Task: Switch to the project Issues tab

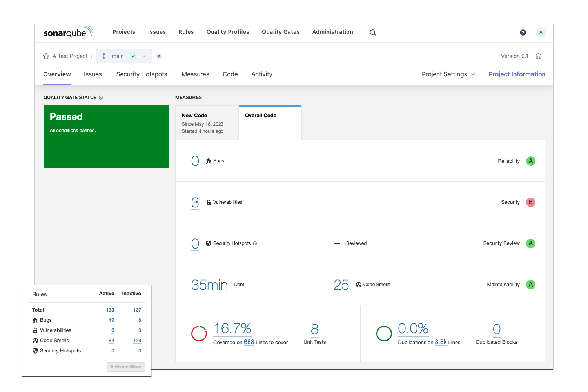Action: click(93, 74)
